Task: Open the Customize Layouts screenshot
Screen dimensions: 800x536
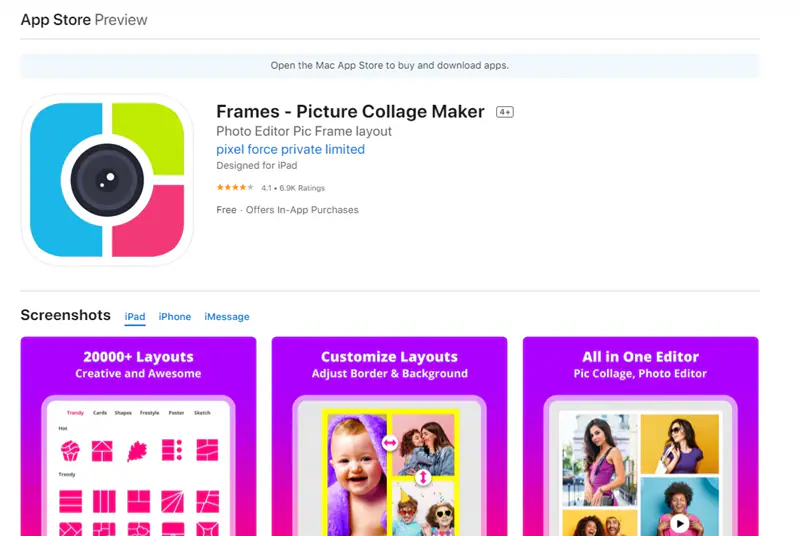Action: click(x=389, y=436)
